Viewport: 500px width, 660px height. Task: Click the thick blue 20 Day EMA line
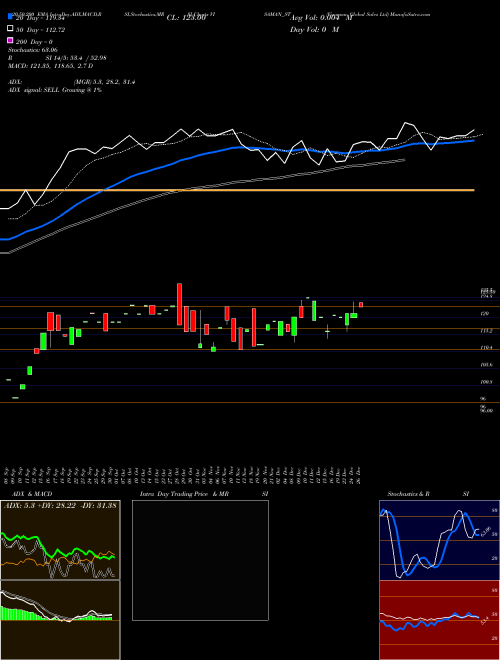point(237,148)
